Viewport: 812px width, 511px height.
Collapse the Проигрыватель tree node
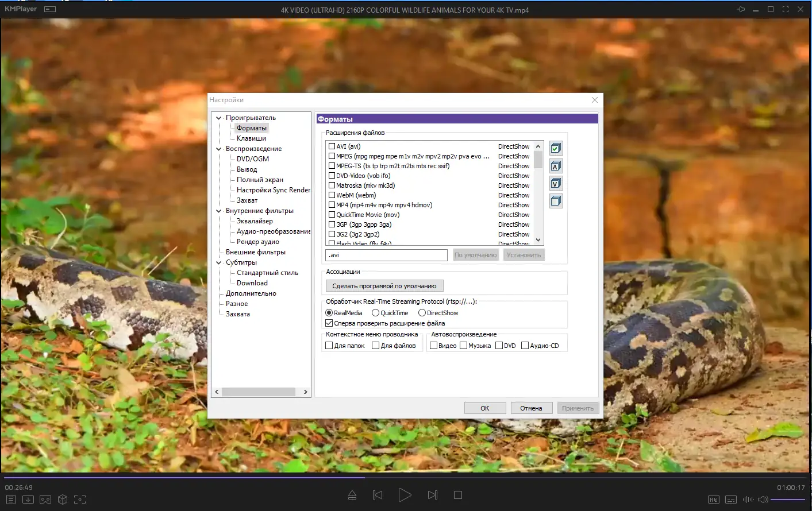click(x=218, y=118)
